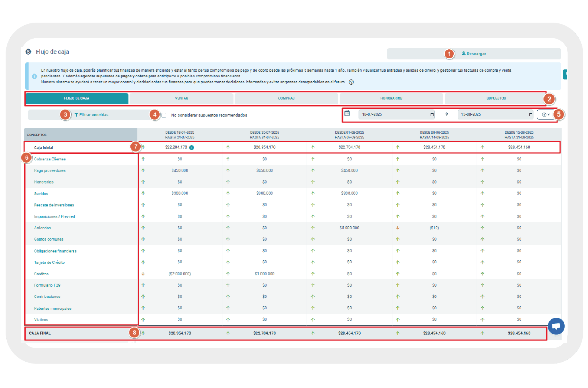Click the $1.000.000 Créditos value
This screenshot has height=388, width=588.
[265, 274]
